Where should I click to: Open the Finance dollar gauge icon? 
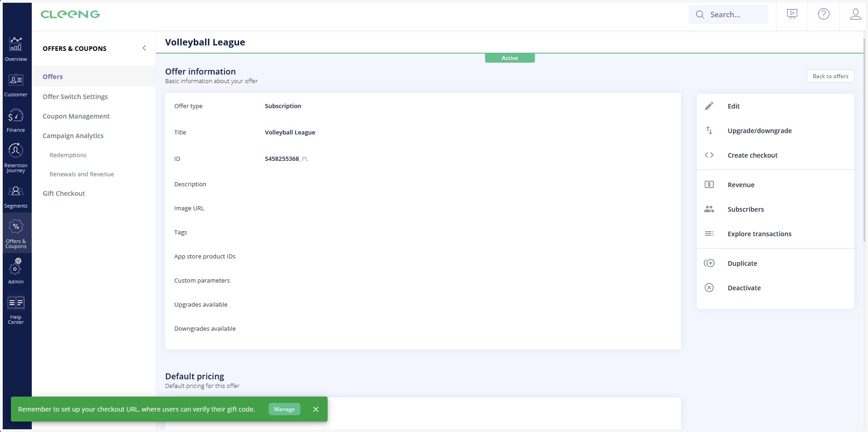16,116
